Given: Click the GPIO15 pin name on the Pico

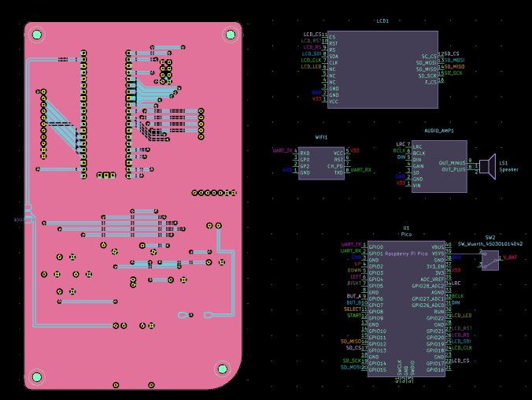Looking at the screenshot, I should click(x=377, y=370).
